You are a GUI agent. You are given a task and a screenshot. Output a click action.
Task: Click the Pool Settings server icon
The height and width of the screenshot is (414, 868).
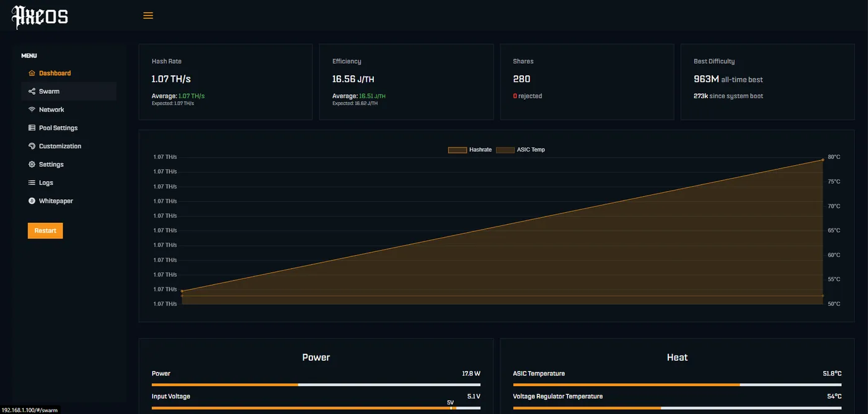32,128
